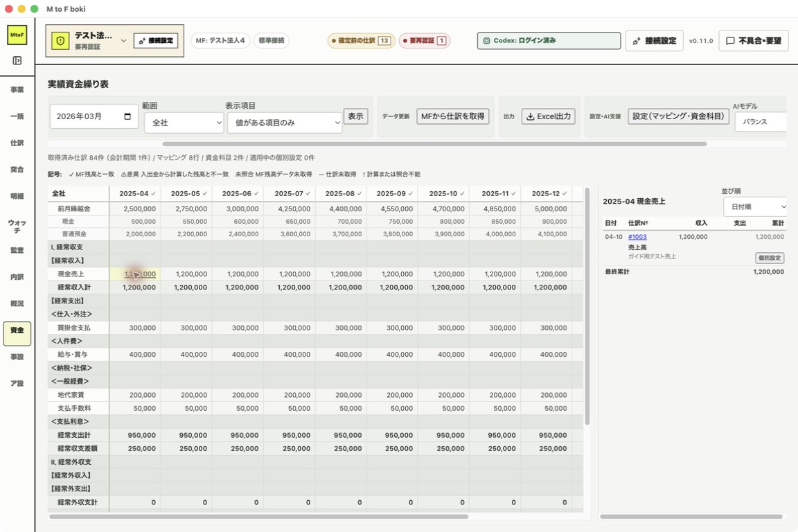Toggle the sidebar collapse icon
The width and height of the screenshot is (798, 532).
[17, 60]
